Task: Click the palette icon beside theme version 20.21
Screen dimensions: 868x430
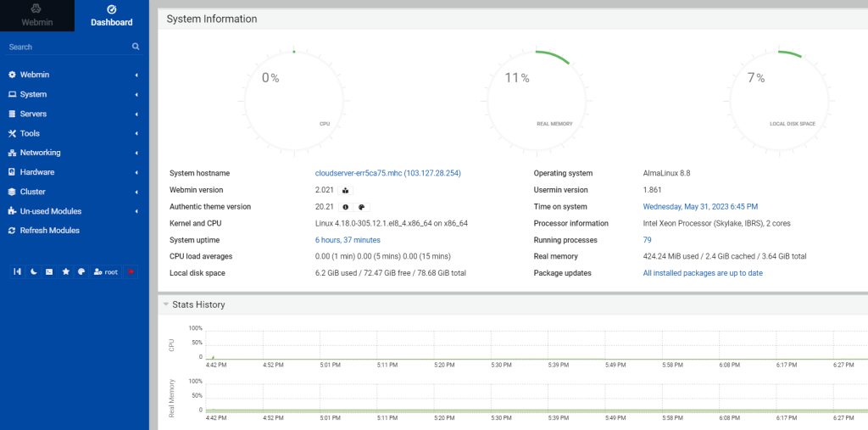Action: [361, 207]
